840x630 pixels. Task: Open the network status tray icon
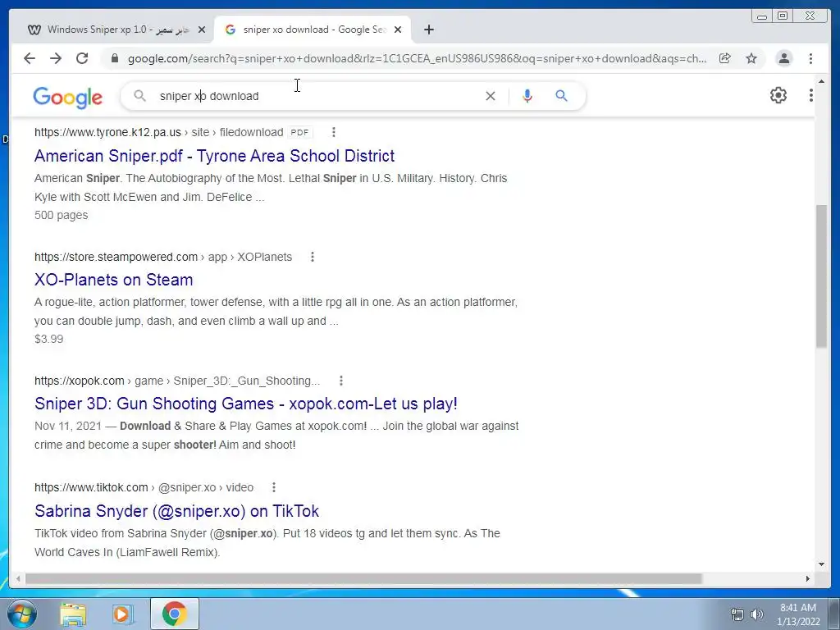(737, 614)
